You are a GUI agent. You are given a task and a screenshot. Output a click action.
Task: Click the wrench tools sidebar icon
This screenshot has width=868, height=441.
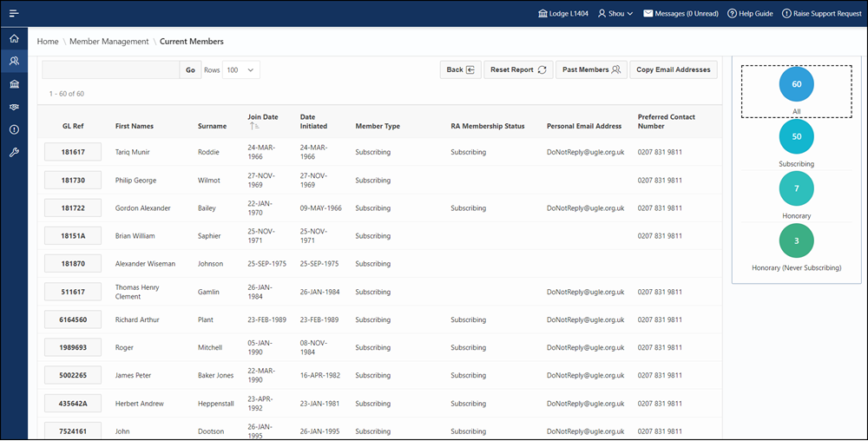point(14,153)
